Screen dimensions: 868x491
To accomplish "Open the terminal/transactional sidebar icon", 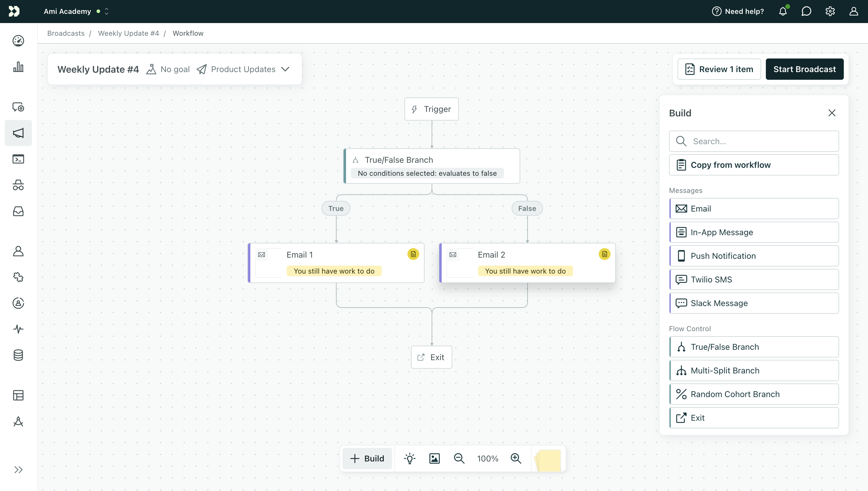I will pyautogui.click(x=18, y=159).
